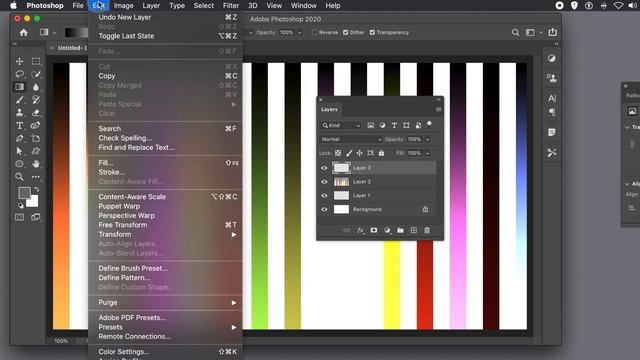Open the layer Opacity dropdown arrow

pyautogui.click(x=427, y=139)
